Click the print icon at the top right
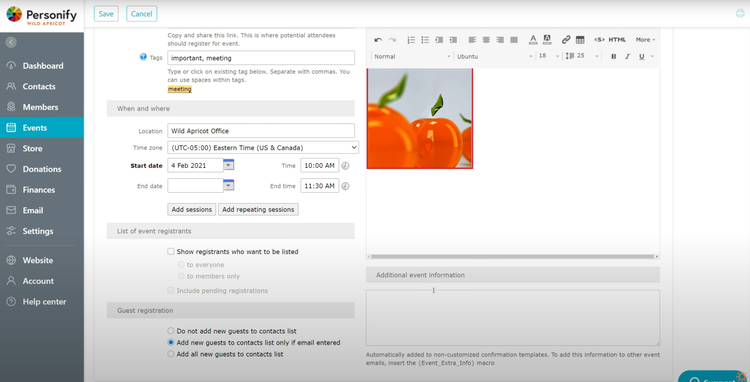Image resolution: width=750 pixels, height=382 pixels. tap(740, 13)
